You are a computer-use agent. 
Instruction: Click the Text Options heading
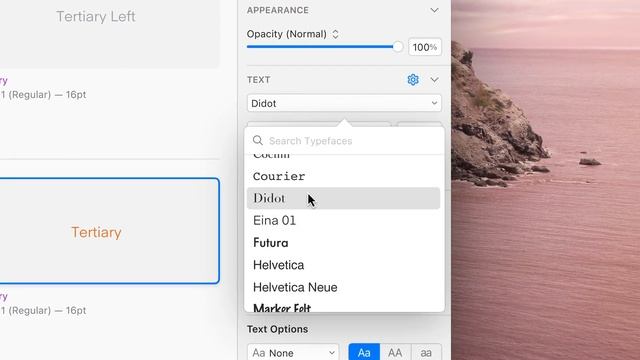pos(277,329)
